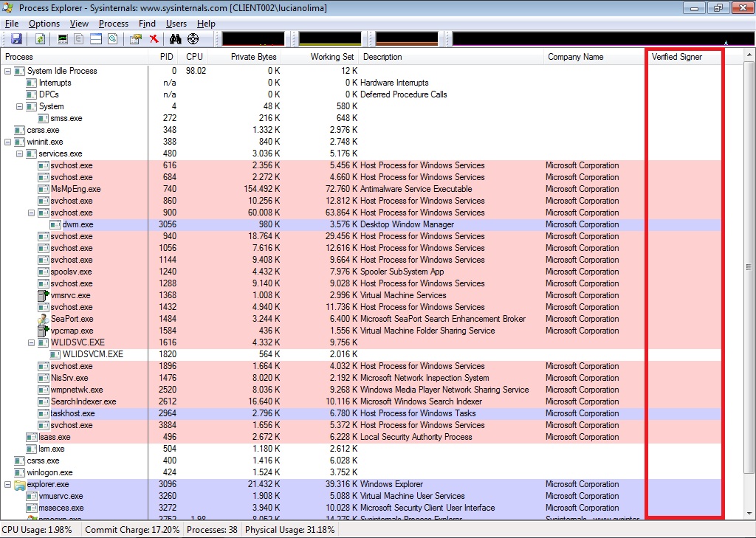Viewport: 756px width, 538px height.
Task: Open the Options menu
Action: 44,24
